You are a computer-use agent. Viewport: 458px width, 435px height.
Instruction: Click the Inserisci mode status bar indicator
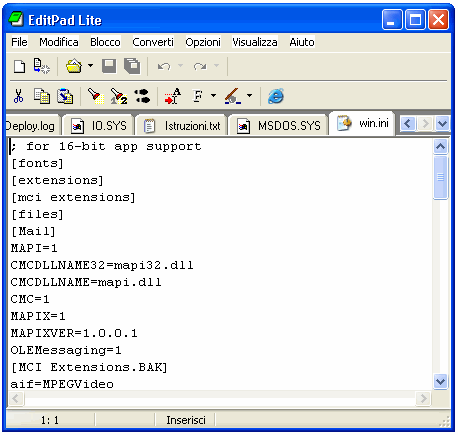186,420
